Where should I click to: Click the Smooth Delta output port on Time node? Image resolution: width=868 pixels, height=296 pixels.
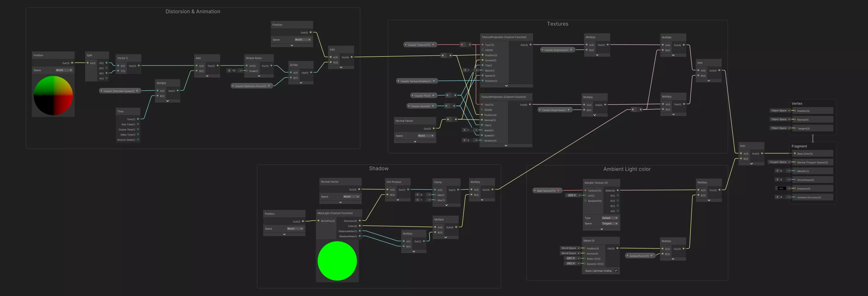tap(138, 140)
